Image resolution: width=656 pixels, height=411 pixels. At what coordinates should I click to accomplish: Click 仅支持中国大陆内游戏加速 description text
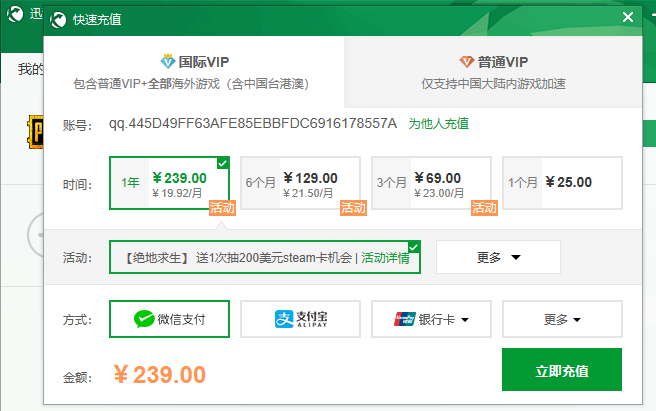493,84
